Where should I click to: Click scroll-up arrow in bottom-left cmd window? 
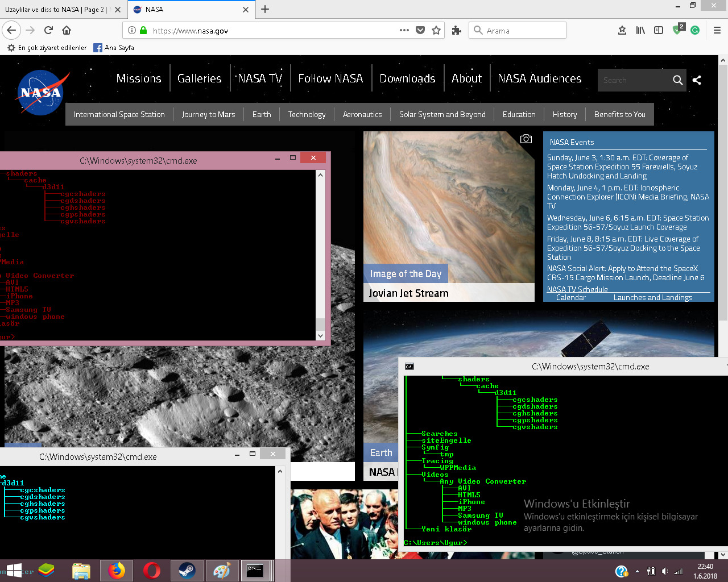click(x=280, y=471)
